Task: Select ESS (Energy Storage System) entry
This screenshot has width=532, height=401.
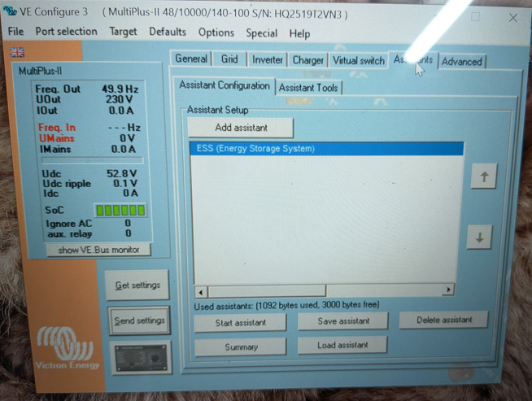Action: (327, 149)
